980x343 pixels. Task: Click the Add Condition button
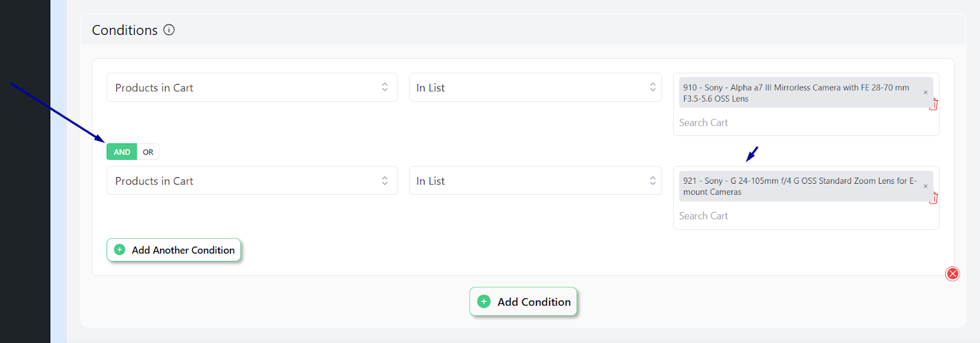[524, 301]
